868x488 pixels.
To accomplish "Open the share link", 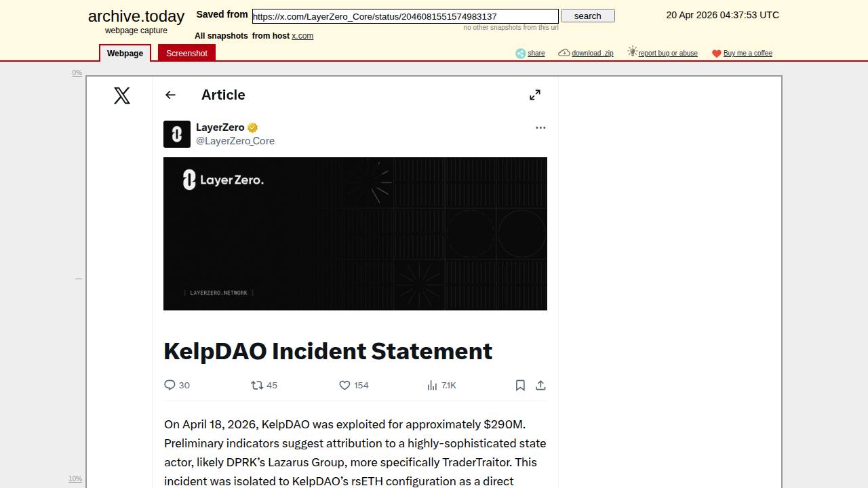I will (536, 54).
